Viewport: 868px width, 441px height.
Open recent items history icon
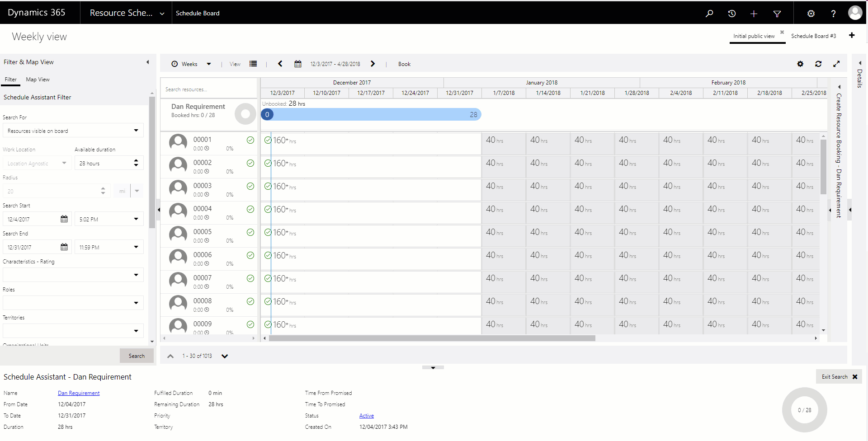point(732,14)
